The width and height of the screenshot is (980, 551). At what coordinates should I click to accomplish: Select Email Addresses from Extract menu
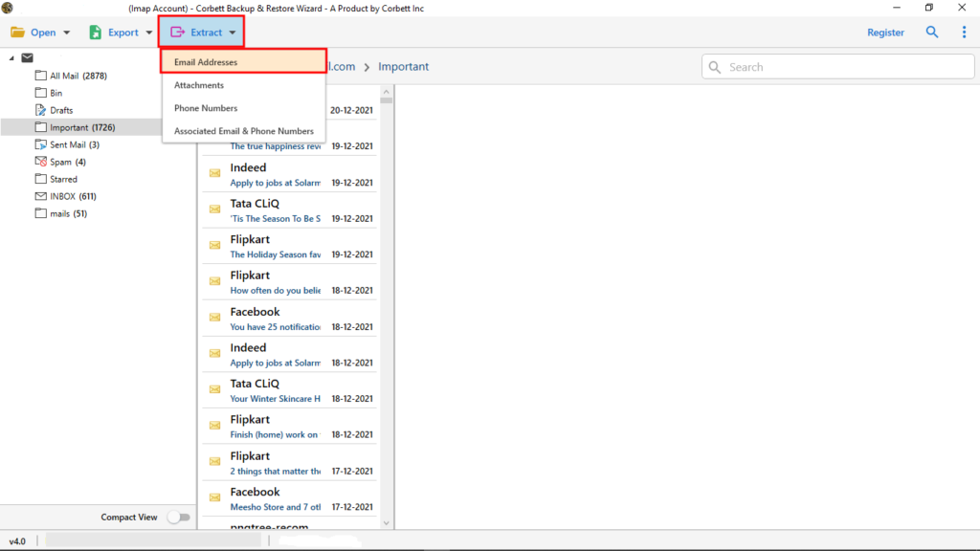pos(244,62)
